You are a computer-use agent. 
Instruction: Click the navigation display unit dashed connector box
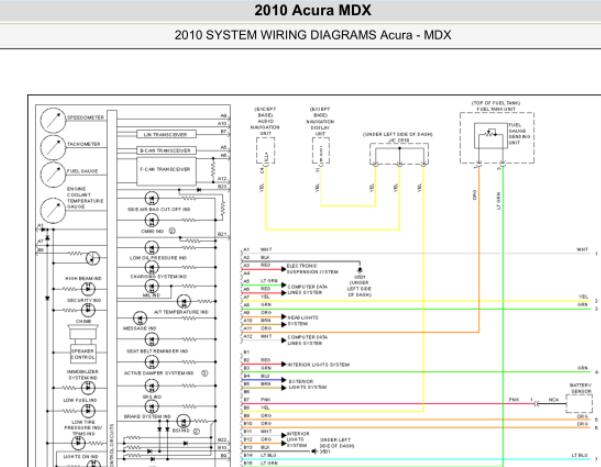tap(321, 151)
